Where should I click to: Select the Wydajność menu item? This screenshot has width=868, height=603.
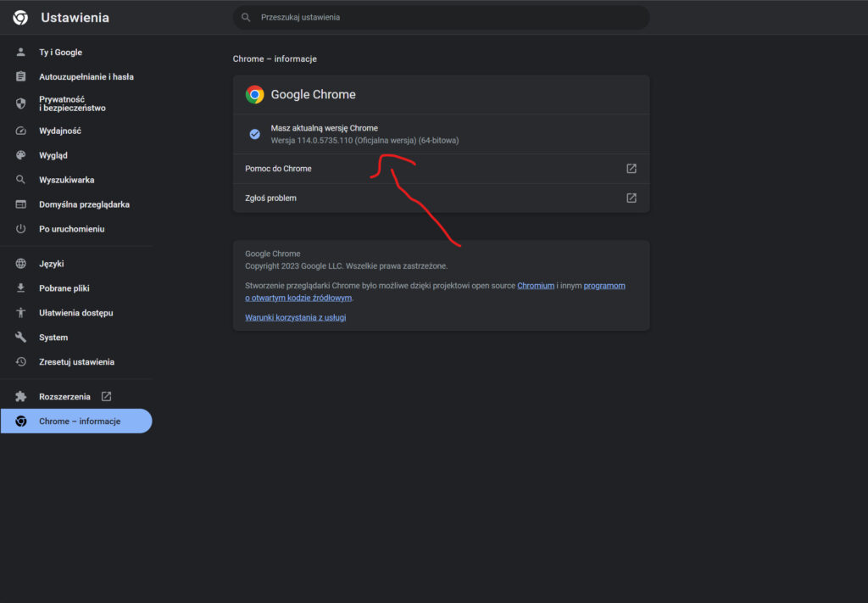point(76,131)
